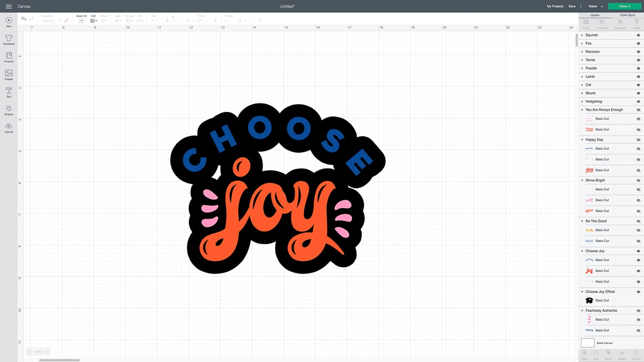Select the Text tool

[9, 91]
